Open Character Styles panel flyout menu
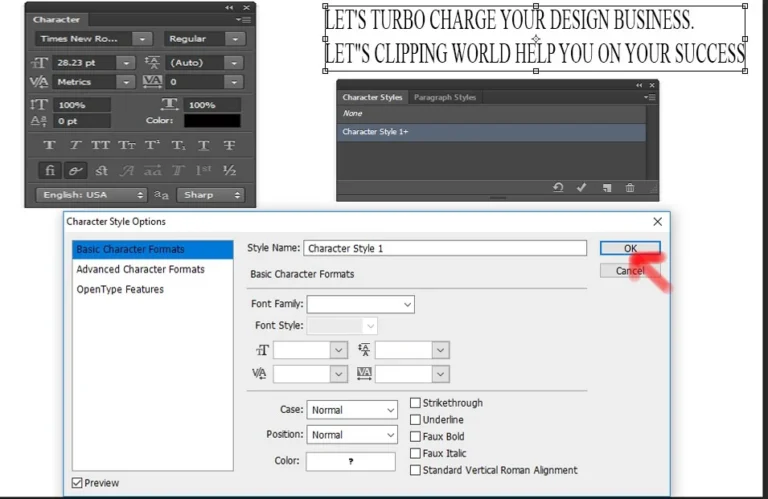 [x=649, y=97]
